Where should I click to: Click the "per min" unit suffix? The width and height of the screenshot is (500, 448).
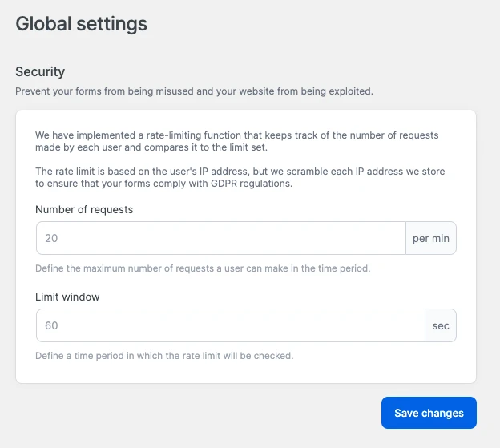point(431,238)
